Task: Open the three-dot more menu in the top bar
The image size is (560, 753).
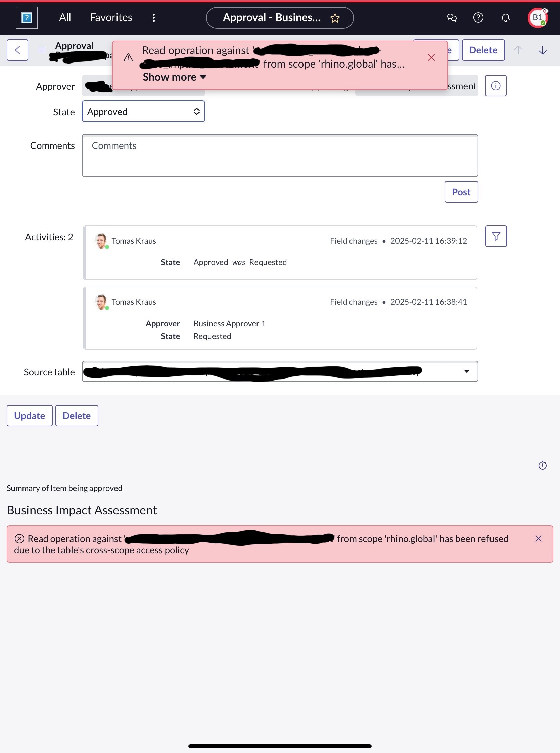Action: point(153,17)
